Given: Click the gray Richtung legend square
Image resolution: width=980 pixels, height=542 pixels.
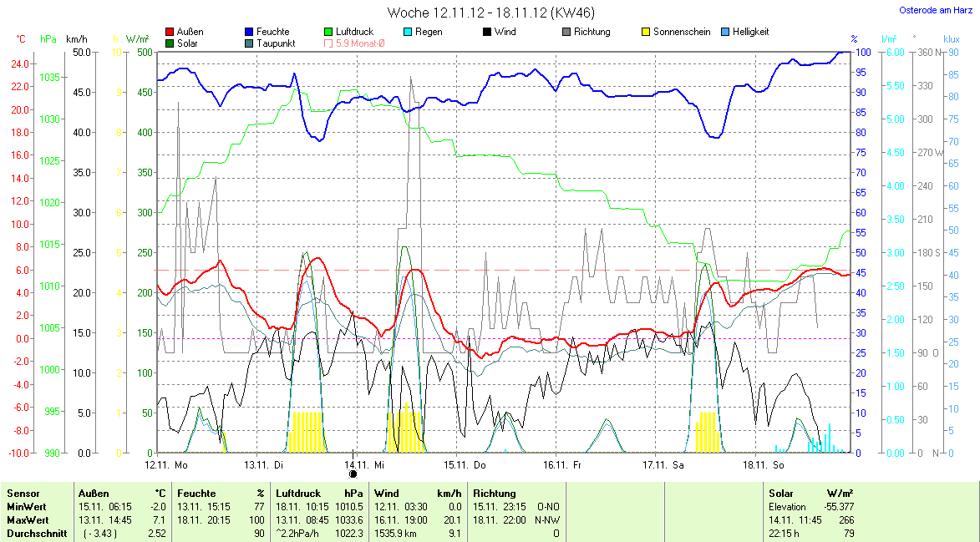Looking at the screenshot, I should pyautogui.click(x=566, y=32).
